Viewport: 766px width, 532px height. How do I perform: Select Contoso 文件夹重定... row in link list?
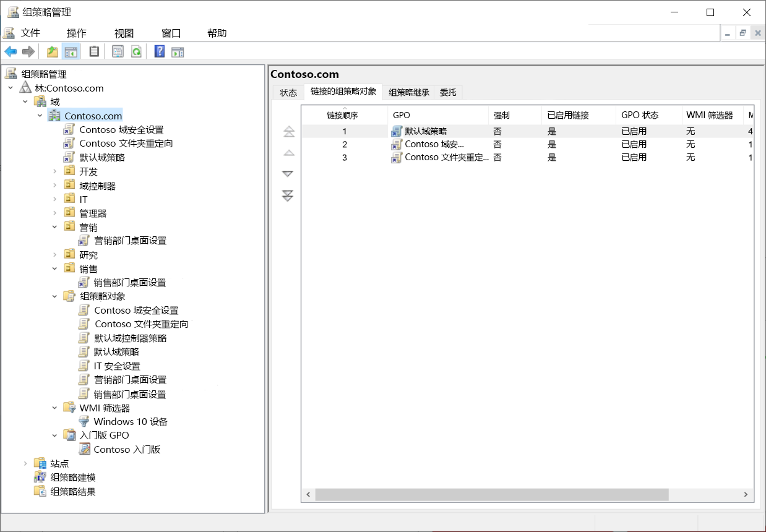(x=528, y=157)
